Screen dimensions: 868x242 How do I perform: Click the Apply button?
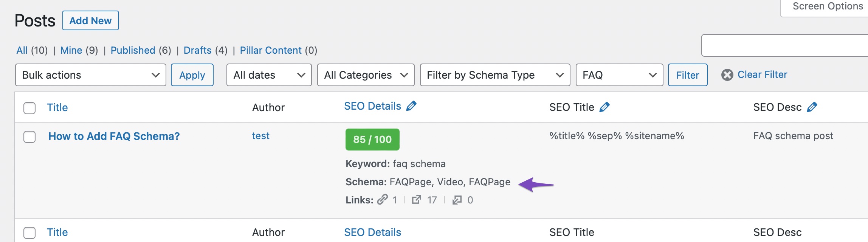[x=192, y=75]
